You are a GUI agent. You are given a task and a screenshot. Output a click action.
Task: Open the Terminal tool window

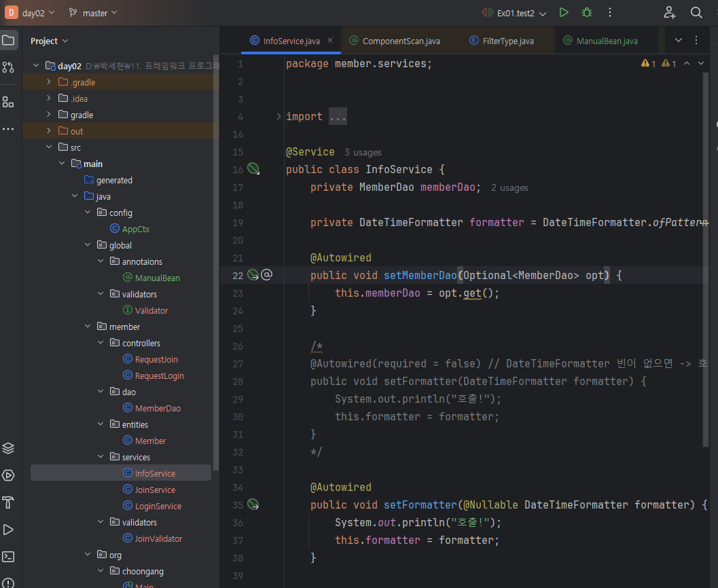tap(8, 557)
